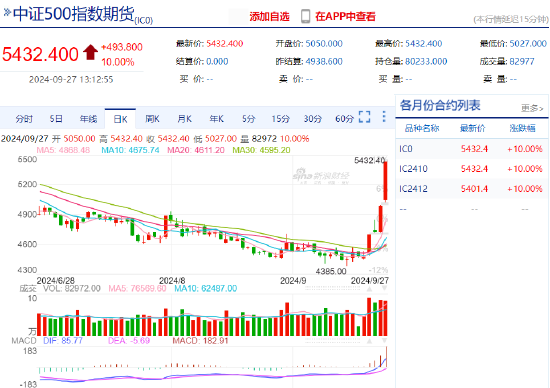Click the MA30: 4595.20 indicator label

point(261,150)
